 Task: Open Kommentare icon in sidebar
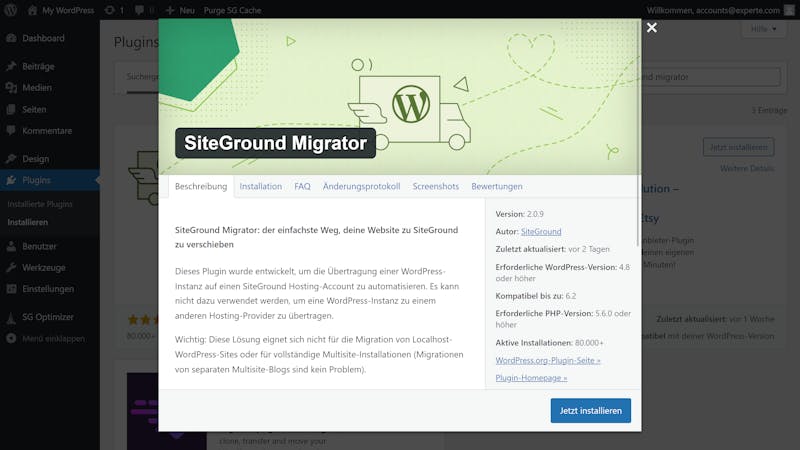pos(11,131)
